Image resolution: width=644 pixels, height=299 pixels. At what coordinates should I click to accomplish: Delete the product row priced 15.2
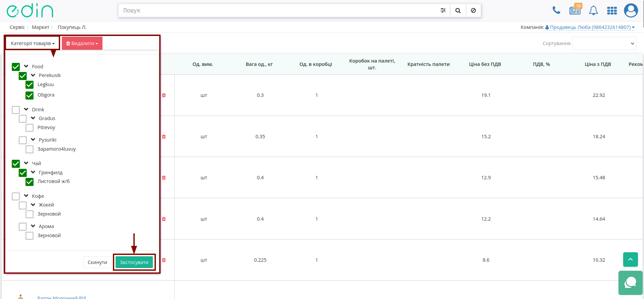coord(164,137)
